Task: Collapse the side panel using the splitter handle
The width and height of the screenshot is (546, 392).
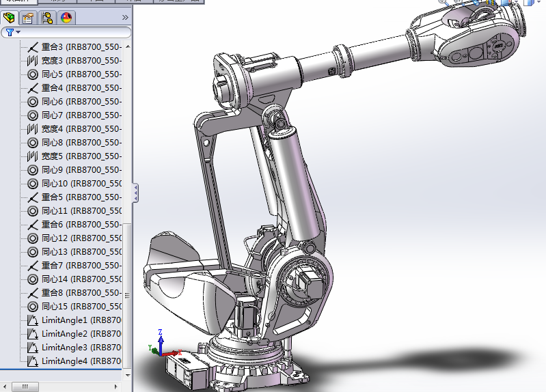Action: coord(135,192)
